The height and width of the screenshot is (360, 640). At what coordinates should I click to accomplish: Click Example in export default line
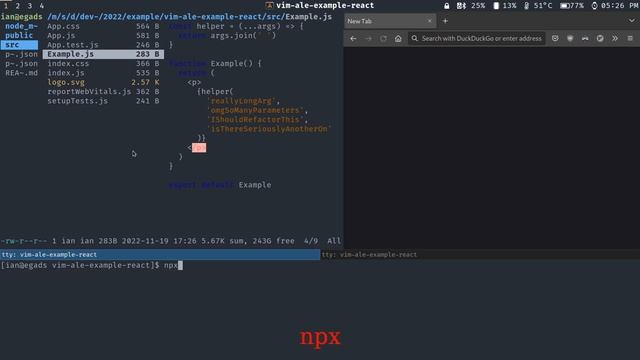click(x=255, y=185)
